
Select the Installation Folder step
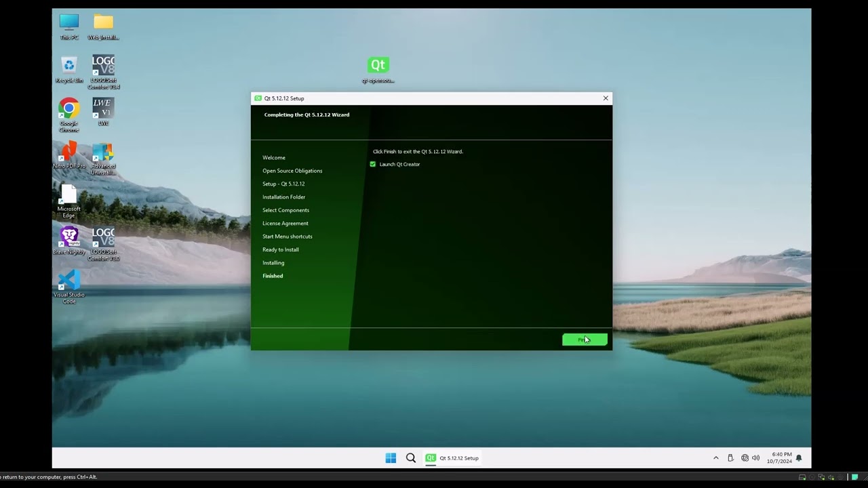(x=283, y=197)
